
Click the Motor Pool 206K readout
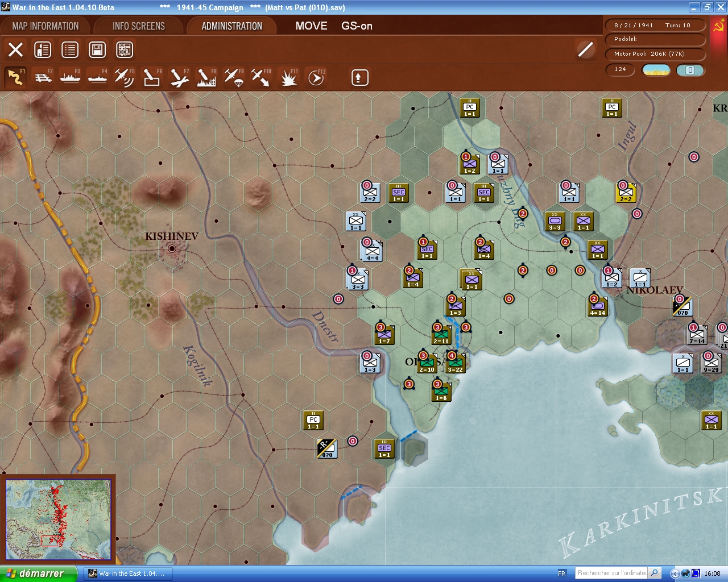(x=654, y=54)
